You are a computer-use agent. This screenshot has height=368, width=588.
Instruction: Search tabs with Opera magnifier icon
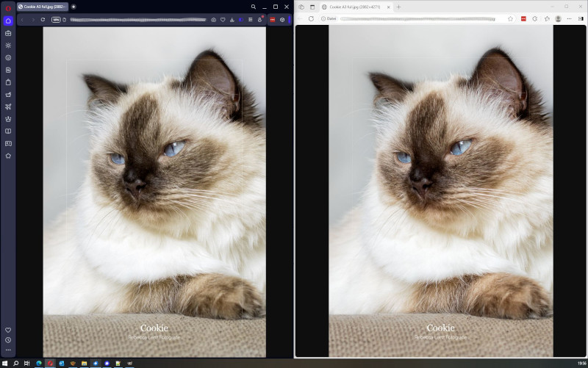tap(254, 7)
